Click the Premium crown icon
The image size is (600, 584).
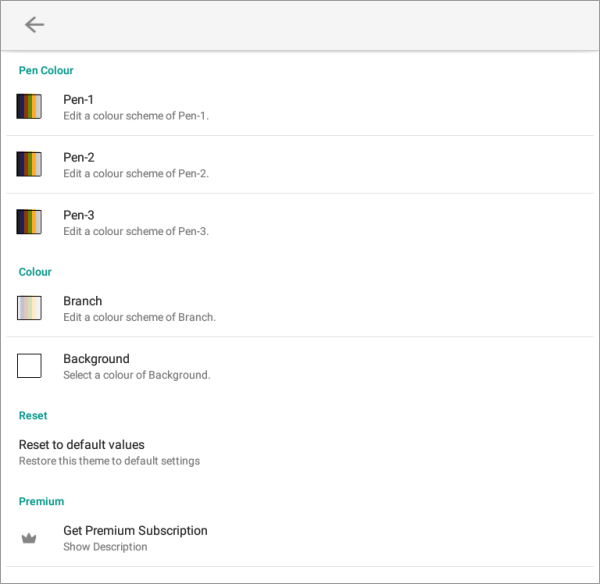click(29, 538)
